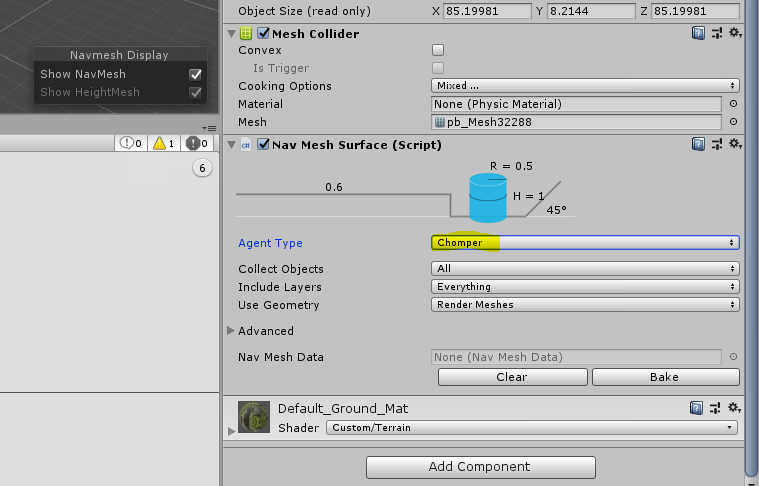Viewport: 759px width, 486px height.
Task: Open the Collect Objects dropdown
Action: pos(585,268)
